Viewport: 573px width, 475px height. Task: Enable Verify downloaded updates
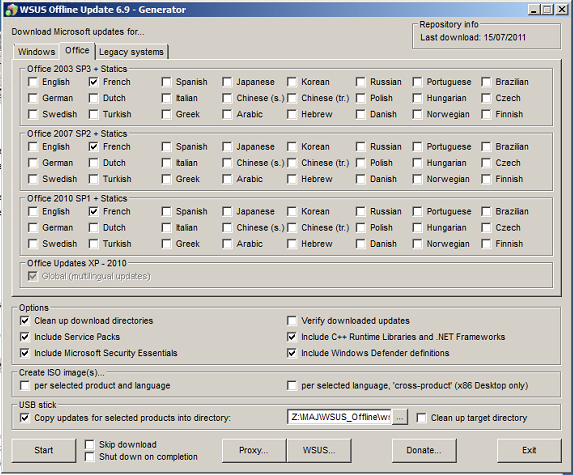292,321
